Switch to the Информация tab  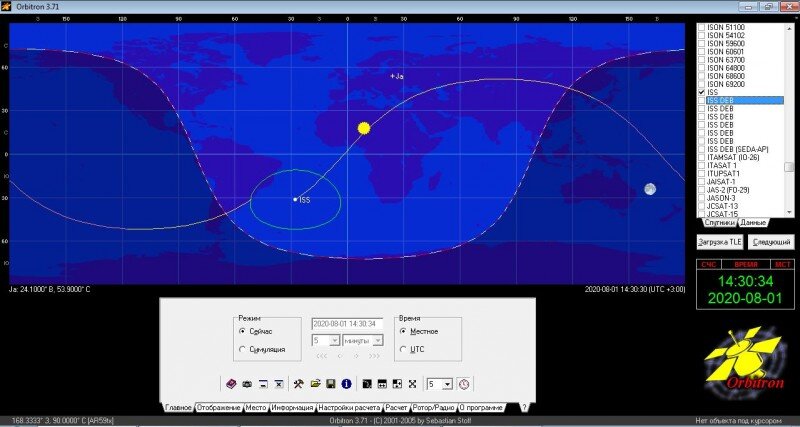(x=292, y=408)
